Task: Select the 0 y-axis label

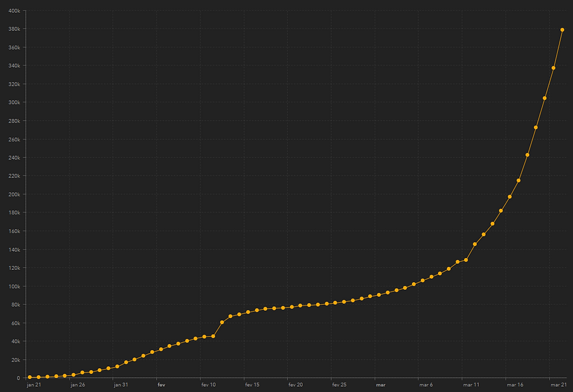Action: 18,378
